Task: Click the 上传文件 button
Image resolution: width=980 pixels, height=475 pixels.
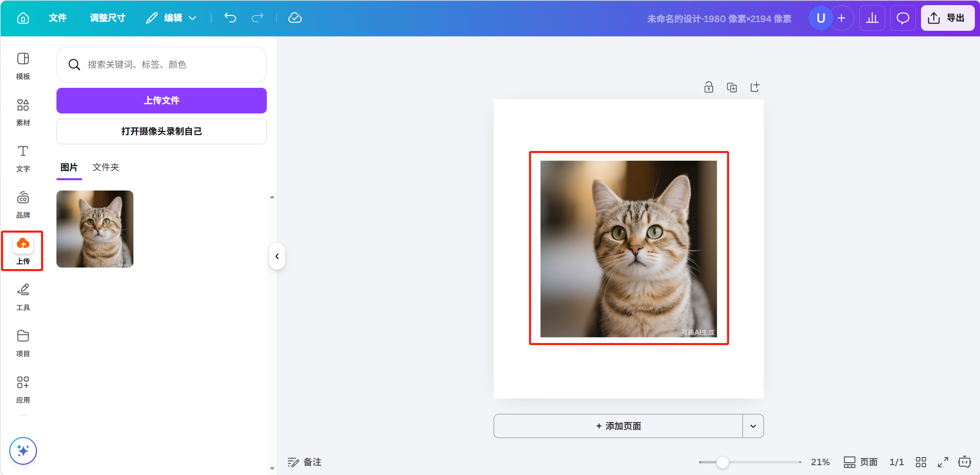Action: 162,101
